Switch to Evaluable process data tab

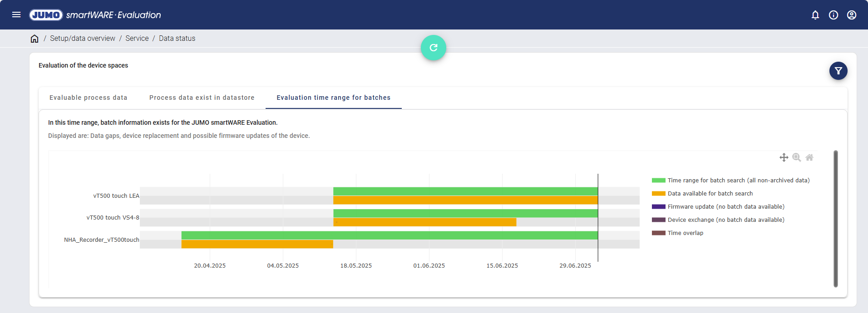(88, 98)
